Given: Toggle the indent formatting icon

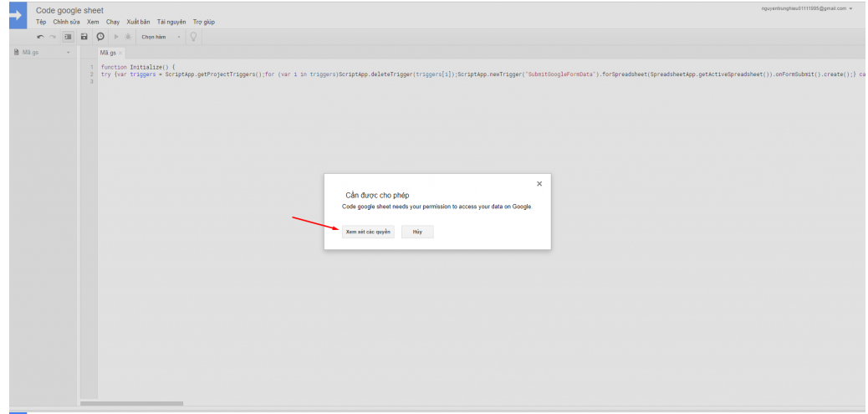Looking at the screenshot, I should [x=68, y=37].
